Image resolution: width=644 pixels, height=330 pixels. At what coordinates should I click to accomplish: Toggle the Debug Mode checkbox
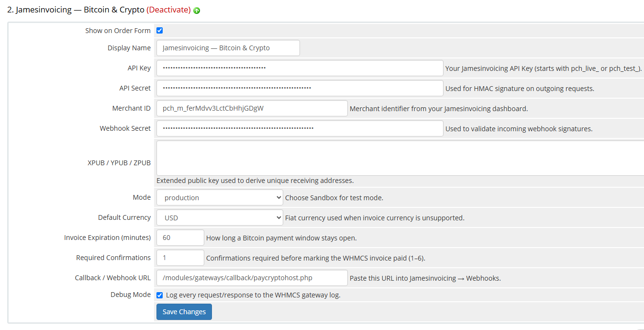160,295
